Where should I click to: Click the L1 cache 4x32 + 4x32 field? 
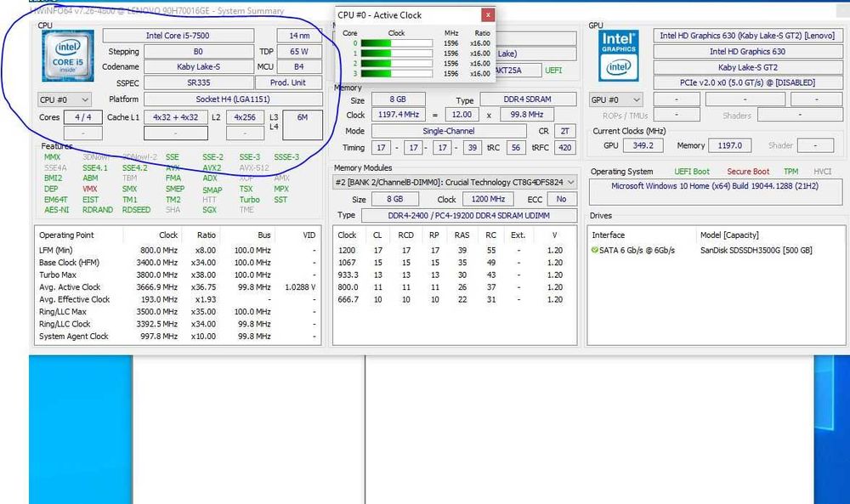(x=176, y=117)
